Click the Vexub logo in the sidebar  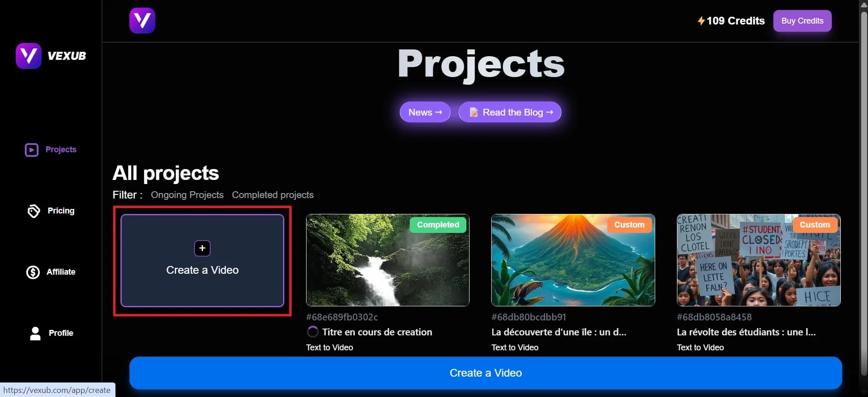tap(51, 56)
